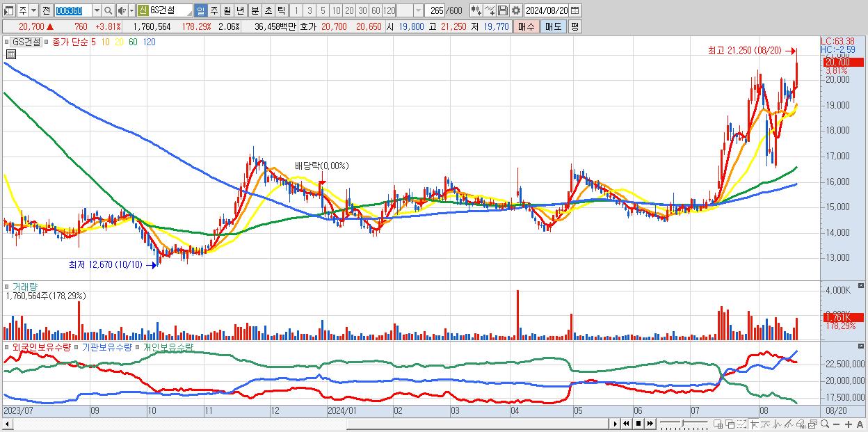The image size is (868, 432).
Task: Switch chart to 월 (monthly) period
Action: pyautogui.click(x=227, y=10)
